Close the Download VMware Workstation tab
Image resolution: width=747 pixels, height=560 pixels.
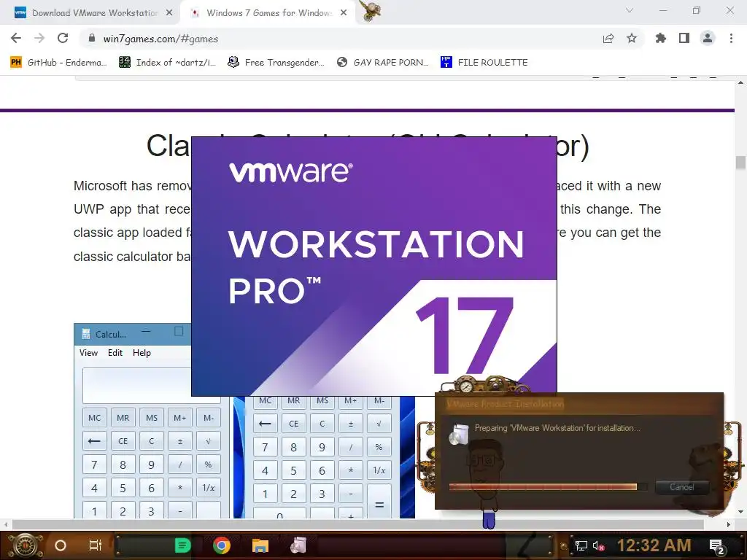(169, 13)
